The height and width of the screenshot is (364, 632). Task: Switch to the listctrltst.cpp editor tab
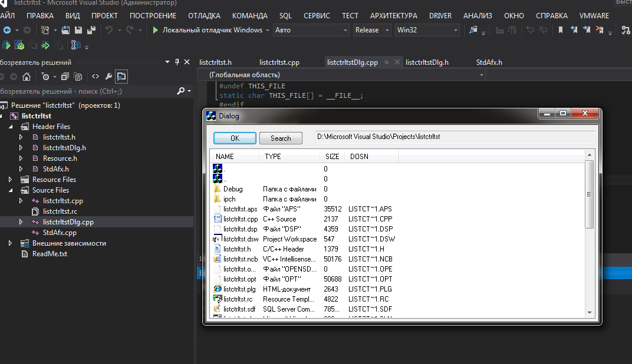[279, 62]
